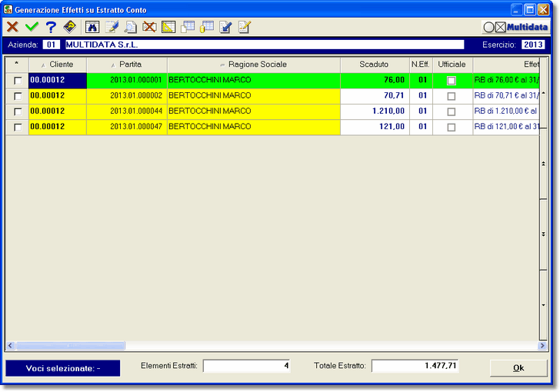560x392 pixels.
Task: Click the Voci selezionate blue panel
Action: tap(63, 368)
